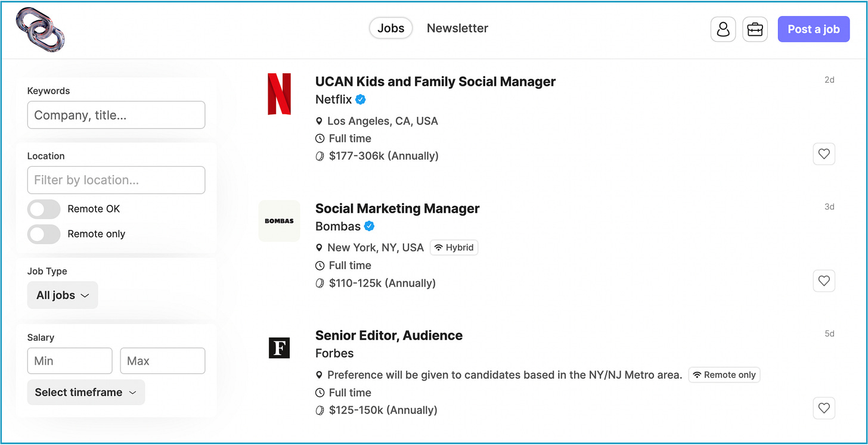
Task: Click the chain-link site logo
Action: (x=41, y=29)
